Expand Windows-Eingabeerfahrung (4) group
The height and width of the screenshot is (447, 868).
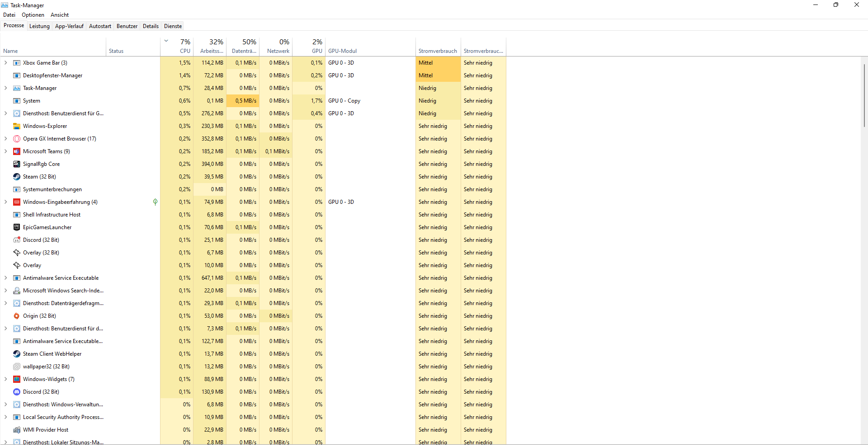click(x=5, y=202)
